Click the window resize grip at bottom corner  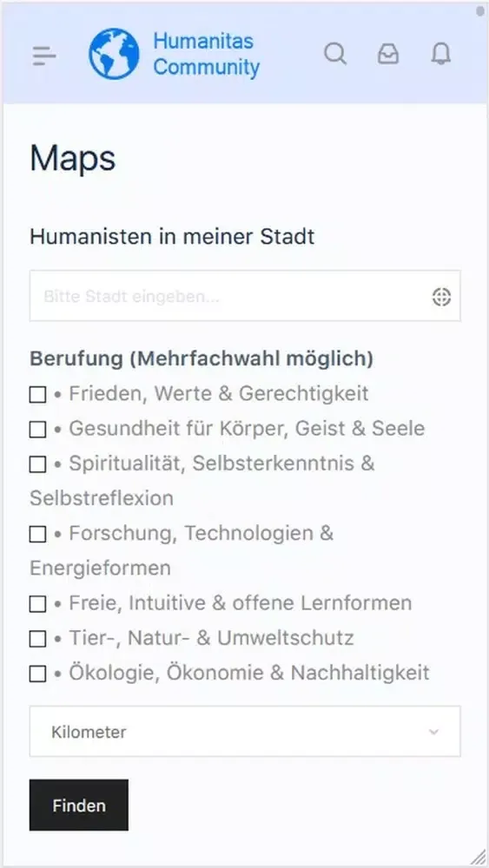[x=478, y=857]
